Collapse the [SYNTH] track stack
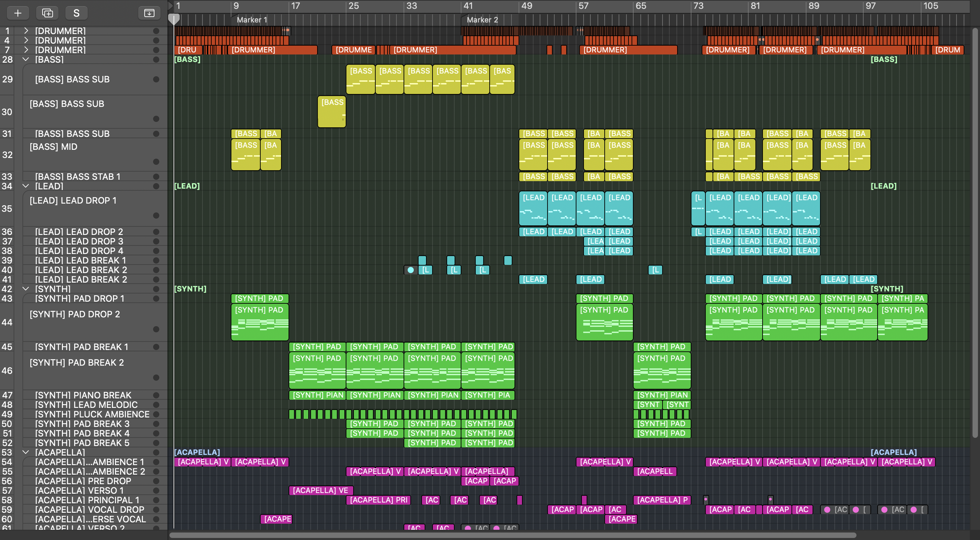 pyautogui.click(x=26, y=288)
